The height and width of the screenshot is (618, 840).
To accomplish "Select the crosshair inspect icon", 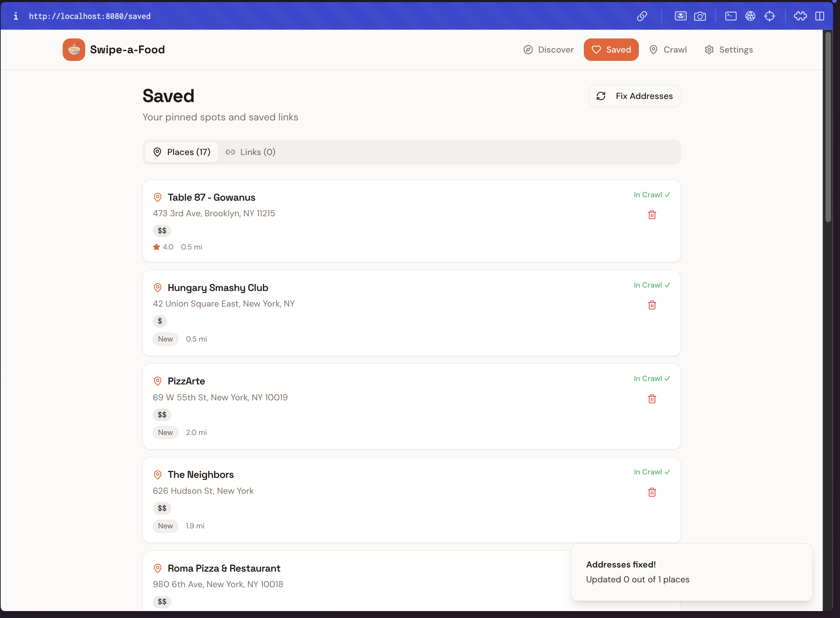I will coord(769,16).
